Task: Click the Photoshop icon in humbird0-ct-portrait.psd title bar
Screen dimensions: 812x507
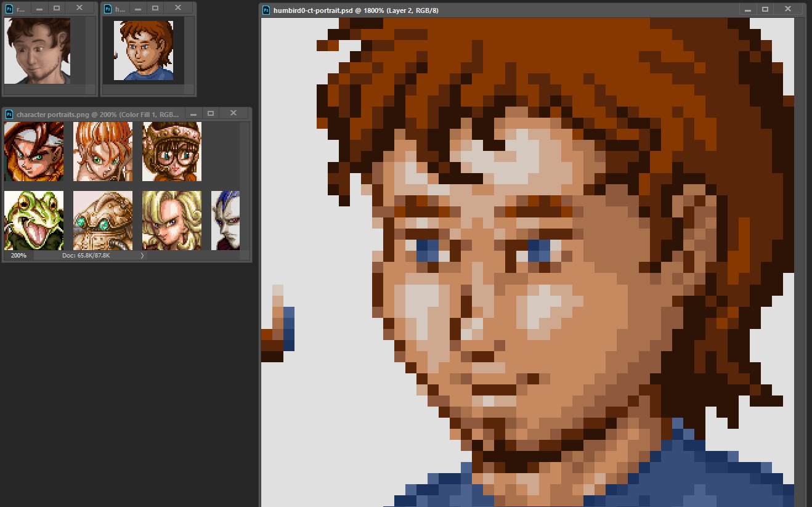Action: click(x=266, y=10)
